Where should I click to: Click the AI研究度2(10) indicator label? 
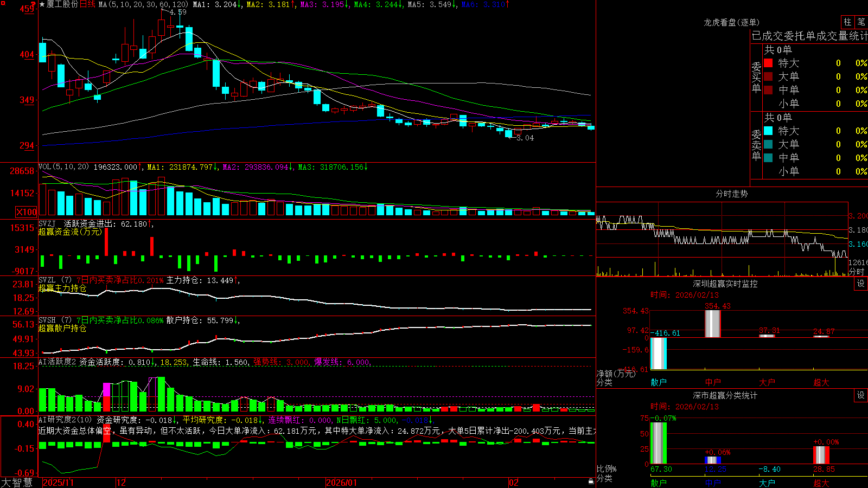point(65,420)
